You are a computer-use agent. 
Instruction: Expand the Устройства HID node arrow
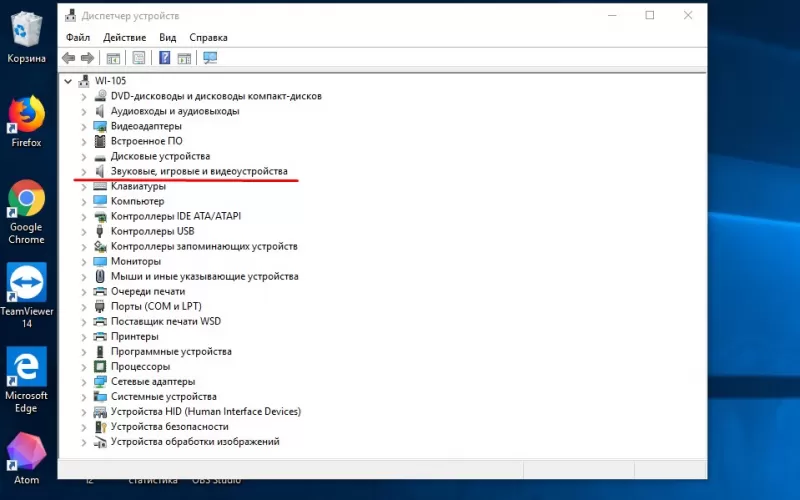point(84,412)
